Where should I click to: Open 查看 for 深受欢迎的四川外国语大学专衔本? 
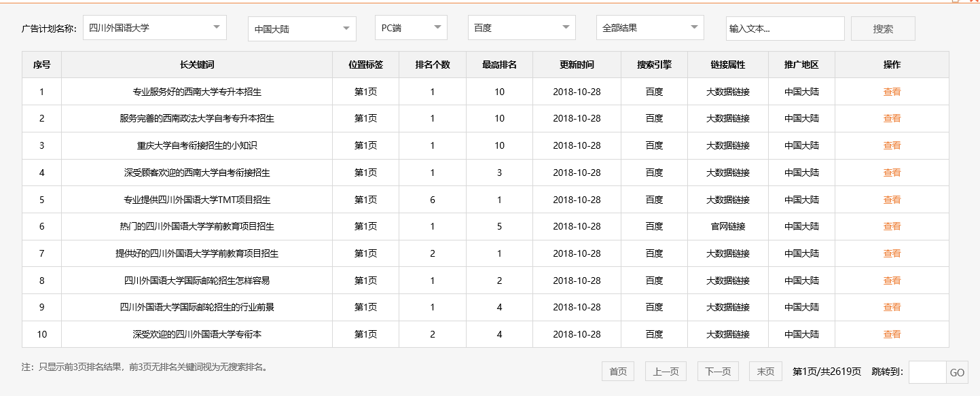(x=891, y=334)
